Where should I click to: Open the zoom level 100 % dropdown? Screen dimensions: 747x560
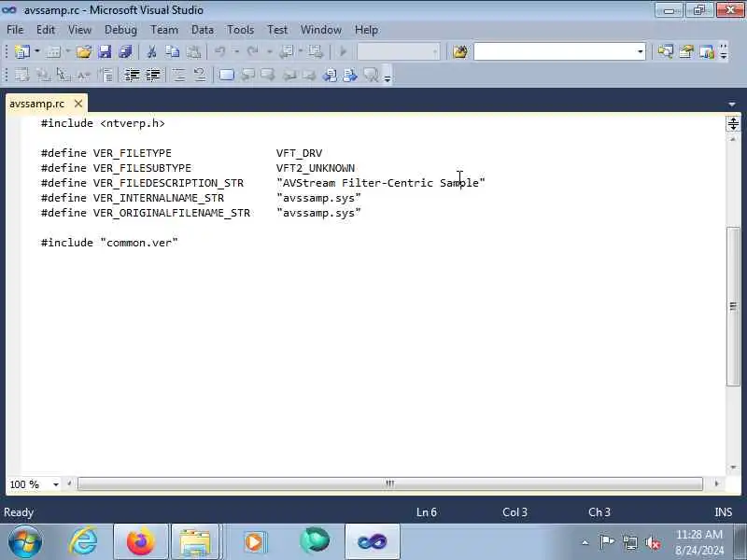(56, 484)
